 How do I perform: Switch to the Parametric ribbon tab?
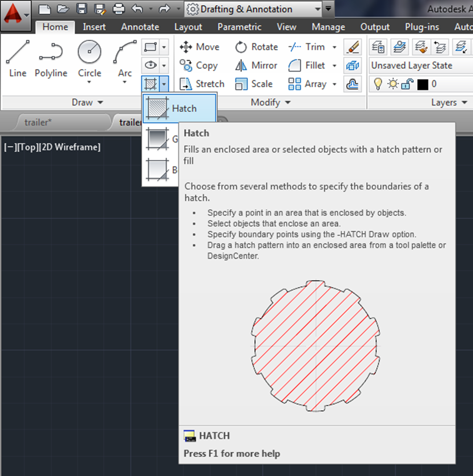click(x=239, y=27)
